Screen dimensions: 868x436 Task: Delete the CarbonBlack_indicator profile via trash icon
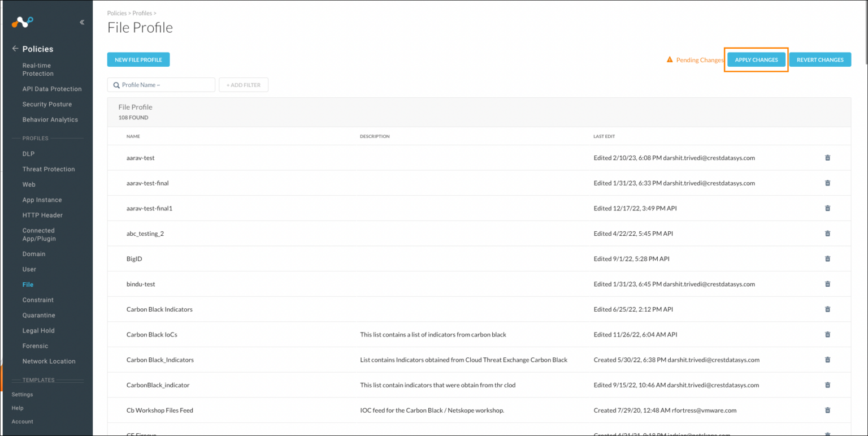(827, 385)
